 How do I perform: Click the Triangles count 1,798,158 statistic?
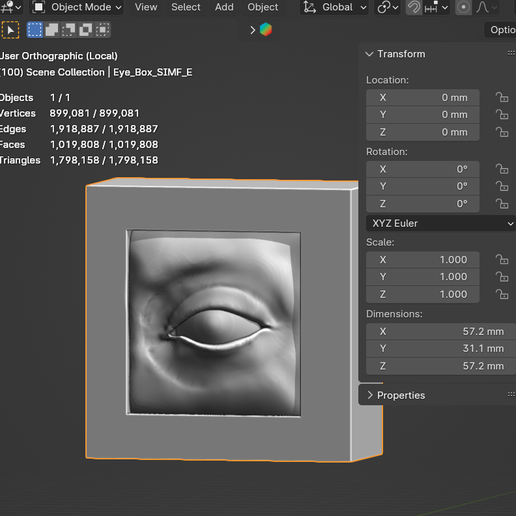pos(104,160)
